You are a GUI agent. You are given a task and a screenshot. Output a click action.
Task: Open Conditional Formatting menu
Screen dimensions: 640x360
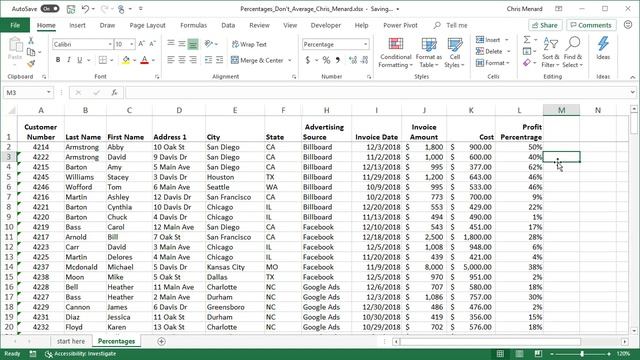(x=395, y=52)
